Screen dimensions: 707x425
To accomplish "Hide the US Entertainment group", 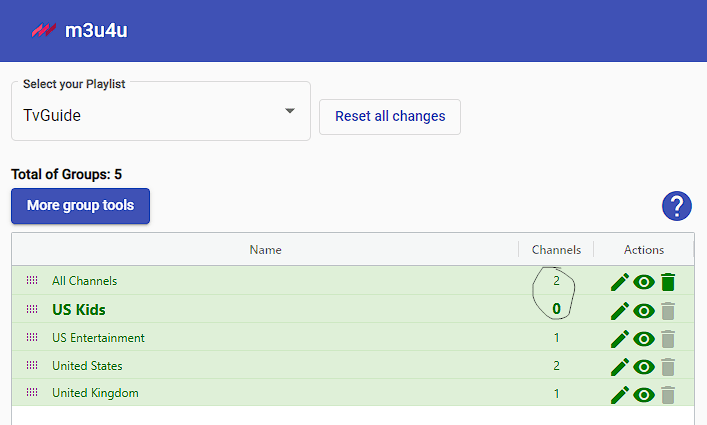I will (644, 339).
